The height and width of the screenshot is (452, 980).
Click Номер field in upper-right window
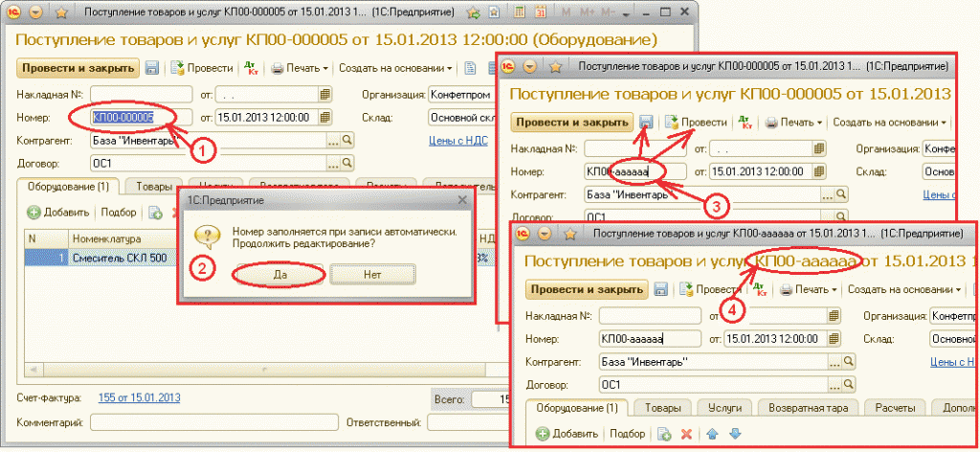[x=635, y=171]
